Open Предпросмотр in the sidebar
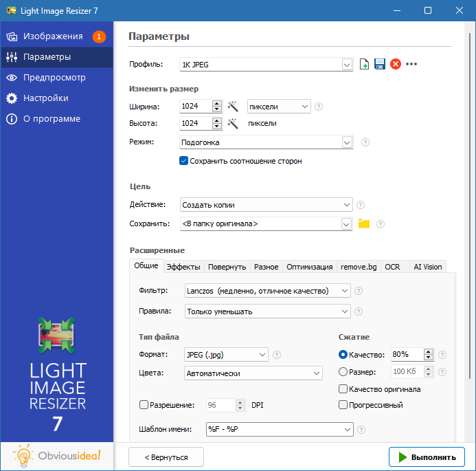The width and height of the screenshot is (476, 471). click(57, 78)
